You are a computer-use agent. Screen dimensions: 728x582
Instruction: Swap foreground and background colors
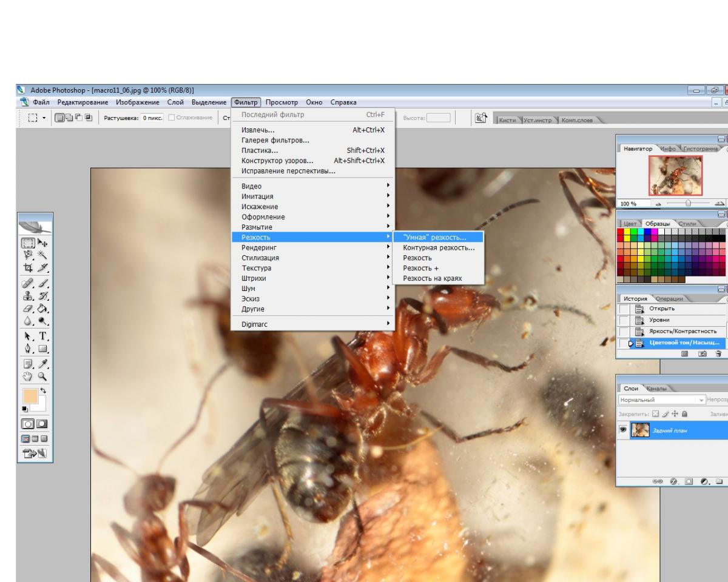(x=43, y=390)
